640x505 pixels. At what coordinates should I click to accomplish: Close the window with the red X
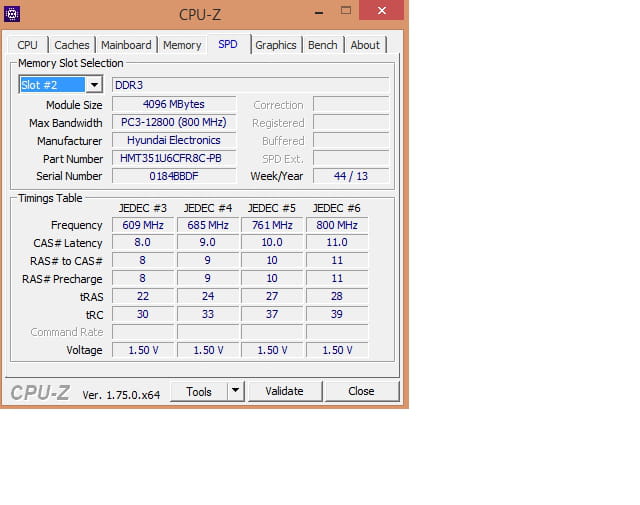[x=382, y=12]
